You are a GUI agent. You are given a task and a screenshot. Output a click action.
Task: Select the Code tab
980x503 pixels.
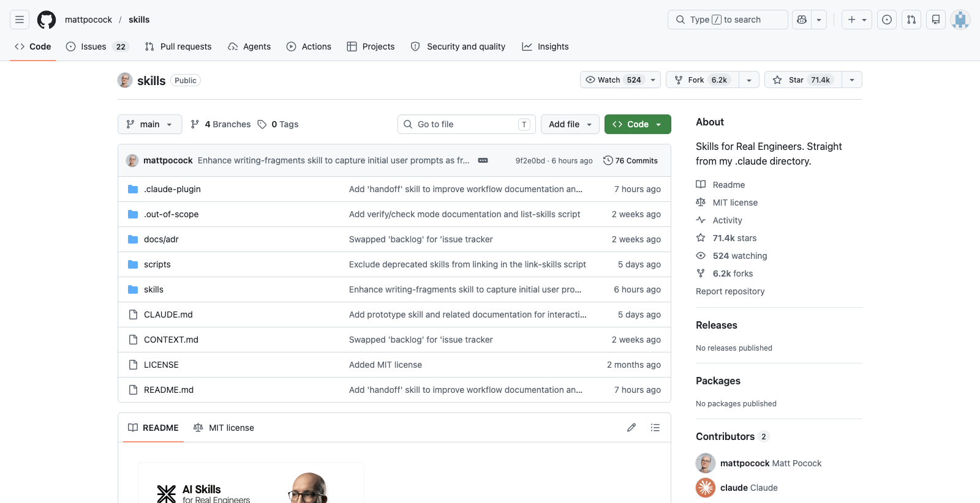tap(33, 47)
